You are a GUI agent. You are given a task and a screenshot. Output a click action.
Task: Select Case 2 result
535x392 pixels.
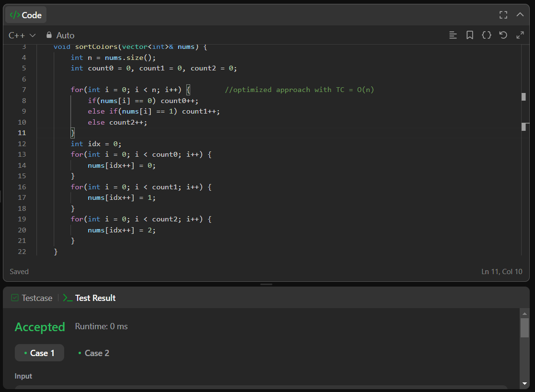[94, 353]
